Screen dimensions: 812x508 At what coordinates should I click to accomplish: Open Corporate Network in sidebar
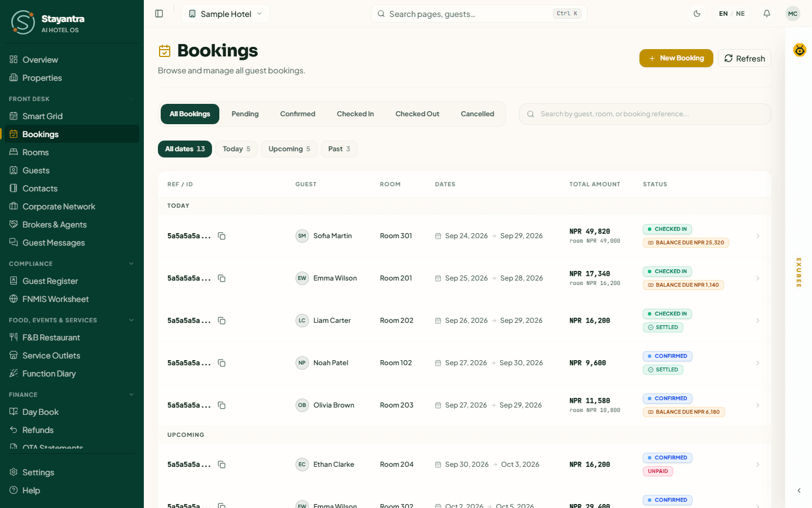coord(72,207)
